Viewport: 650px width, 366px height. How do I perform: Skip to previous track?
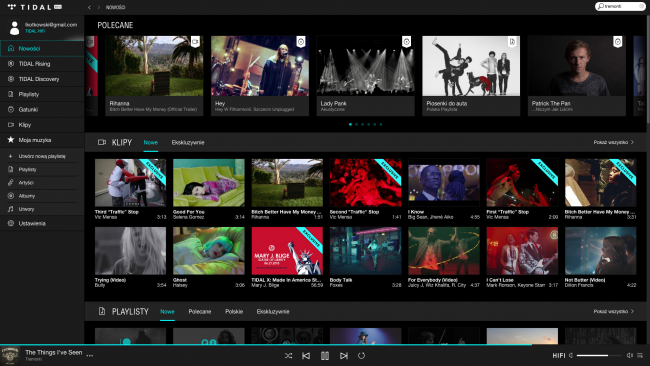[306, 356]
